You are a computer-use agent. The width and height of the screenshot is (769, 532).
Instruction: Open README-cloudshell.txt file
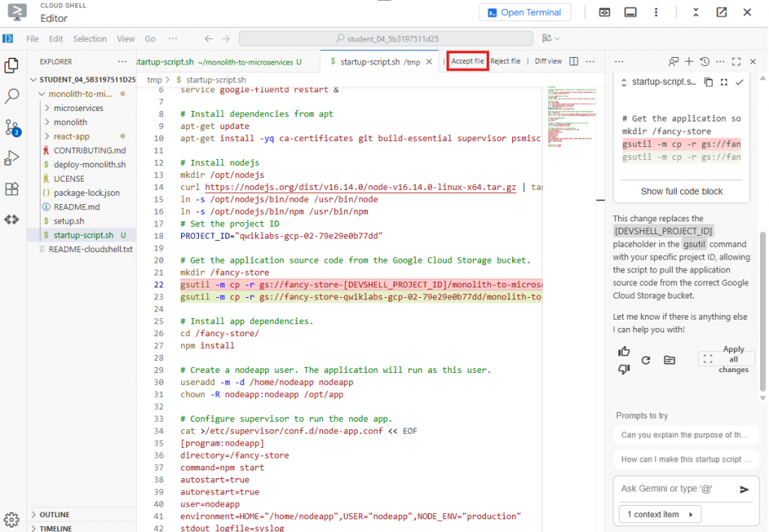(x=90, y=249)
